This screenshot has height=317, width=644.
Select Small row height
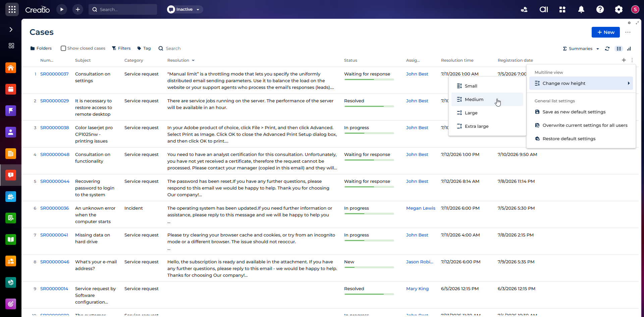click(487, 86)
